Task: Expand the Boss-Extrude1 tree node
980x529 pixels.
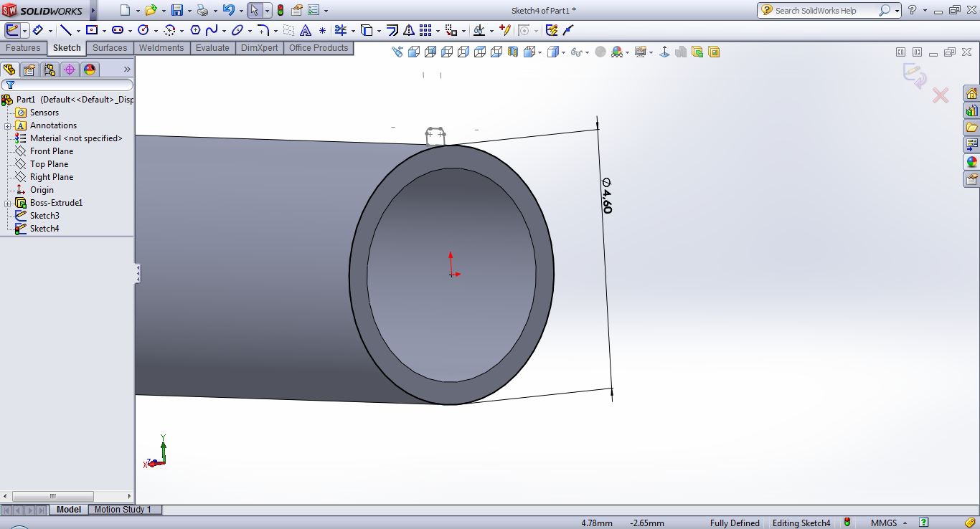Action: point(7,204)
